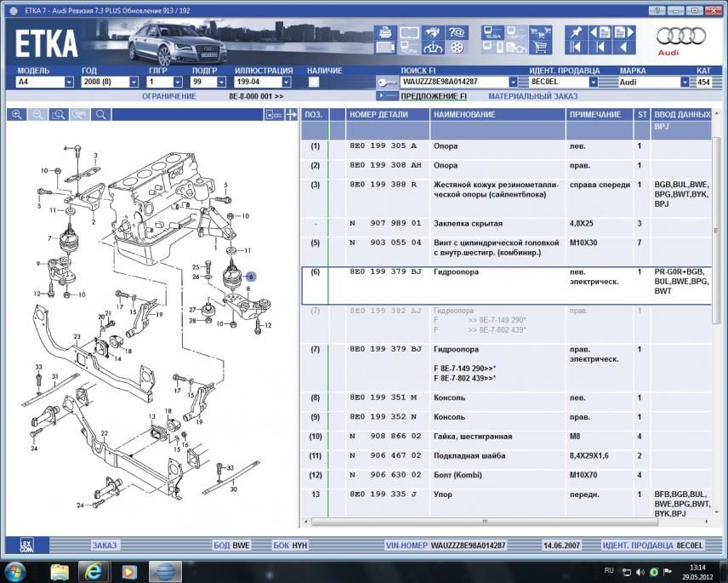The height and width of the screenshot is (583, 728).
Task: Click the printer icon in the toolbar
Action: coord(384,33)
